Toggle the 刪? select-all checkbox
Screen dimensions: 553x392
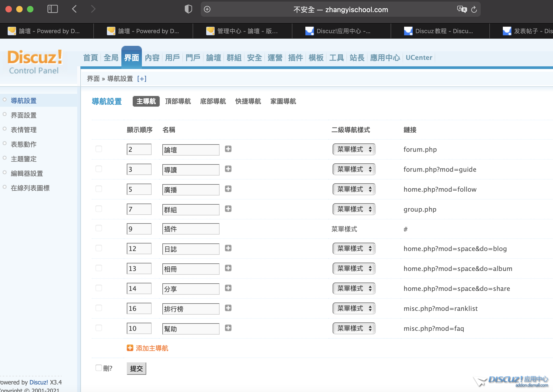point(99,368)
